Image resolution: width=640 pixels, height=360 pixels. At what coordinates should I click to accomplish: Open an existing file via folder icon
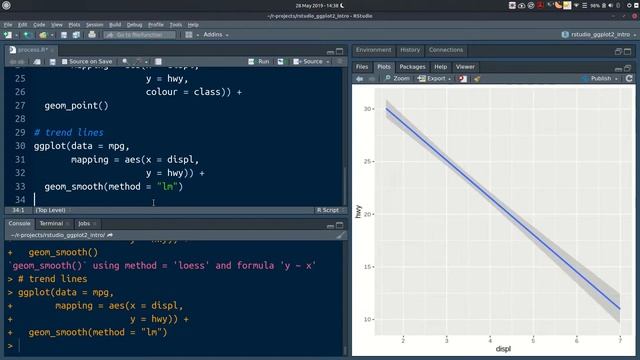pos(43,35)
